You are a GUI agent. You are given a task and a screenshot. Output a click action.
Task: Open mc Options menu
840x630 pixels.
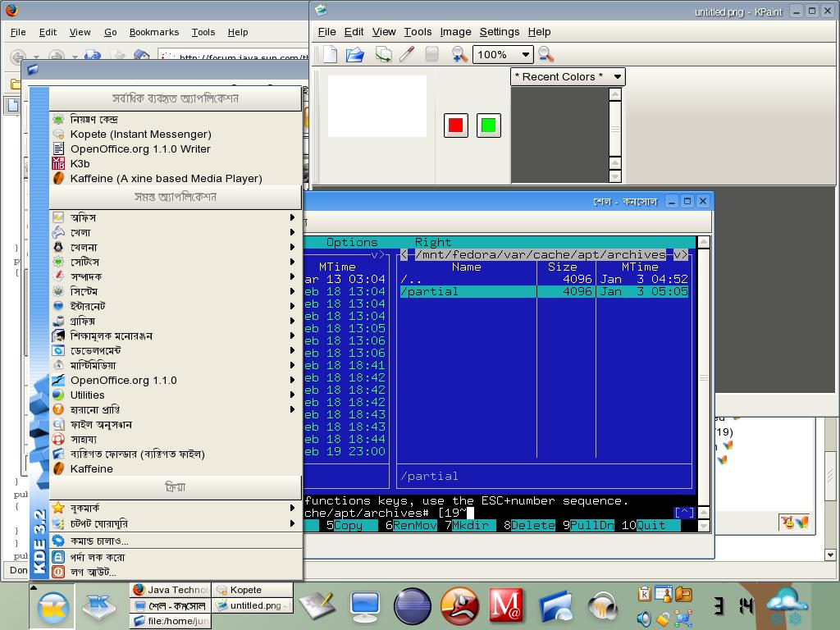coord(352,242)
